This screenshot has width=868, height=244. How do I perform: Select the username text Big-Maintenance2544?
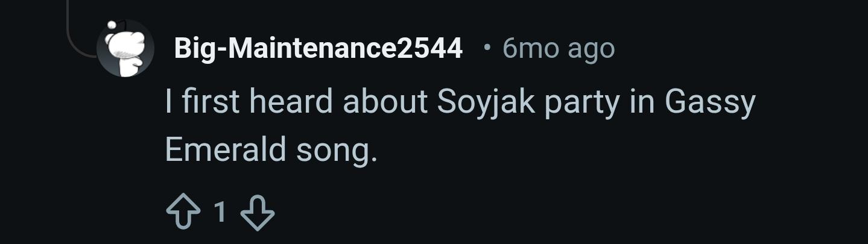[x=318, y=48]
